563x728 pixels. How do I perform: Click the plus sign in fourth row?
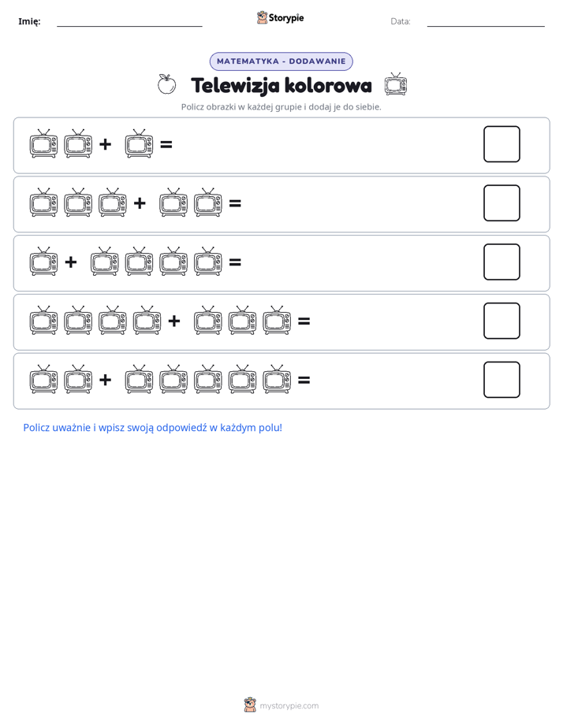coord(174,321)
